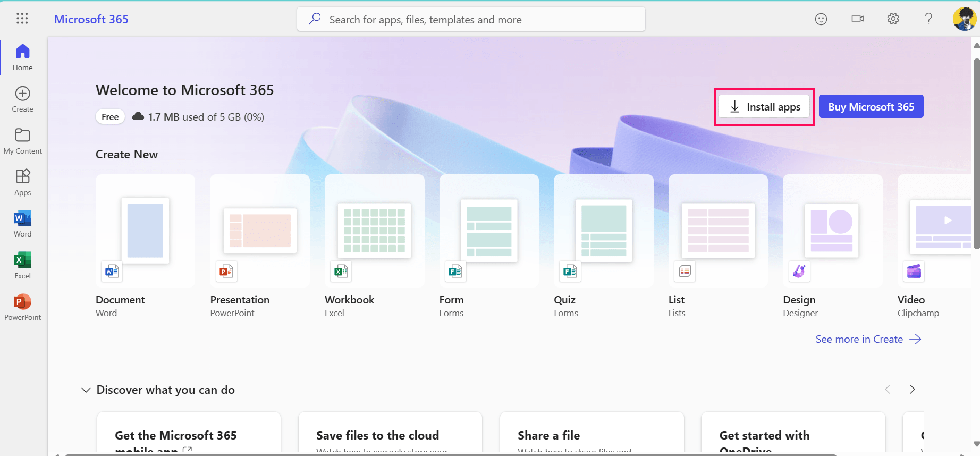Click the Workbook label text

click(349, 300)
